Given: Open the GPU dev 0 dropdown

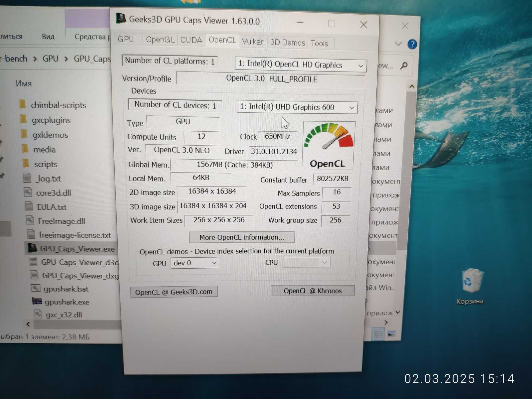Looking at the screenshot, I should 195,263.
